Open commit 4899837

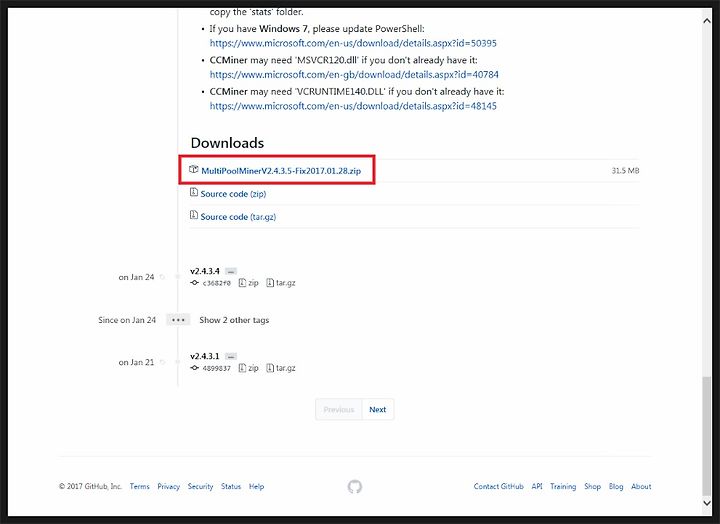click(x=216, y=368)
